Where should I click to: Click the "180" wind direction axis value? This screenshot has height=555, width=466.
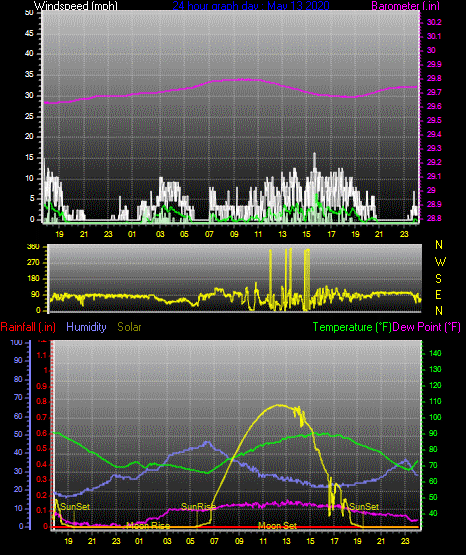point(34,279)
